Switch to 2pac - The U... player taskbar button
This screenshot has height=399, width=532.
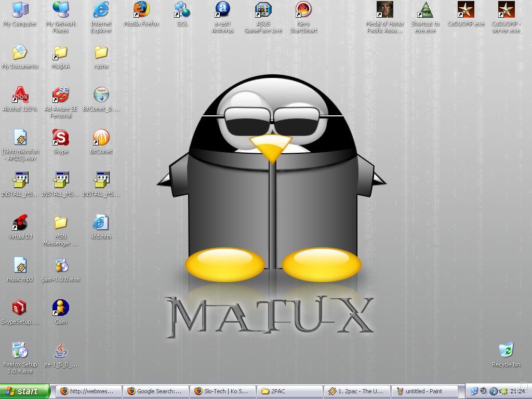357,391
